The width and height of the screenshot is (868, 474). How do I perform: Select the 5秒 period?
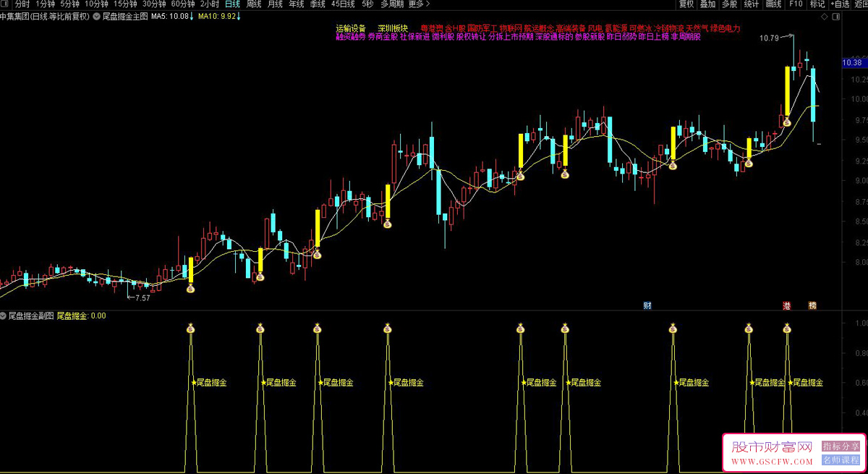[x=367, y=4]
